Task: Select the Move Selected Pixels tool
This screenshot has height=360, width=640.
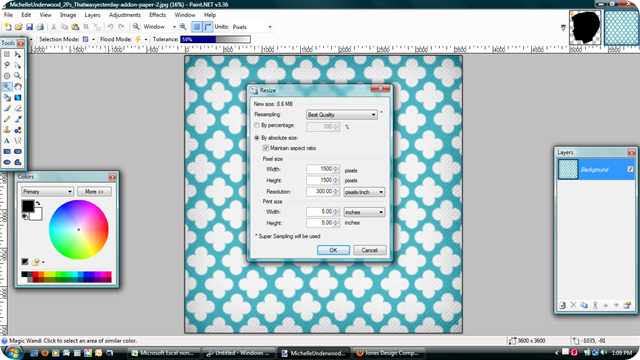Action: pyautogui.click(x=18, y=54)
